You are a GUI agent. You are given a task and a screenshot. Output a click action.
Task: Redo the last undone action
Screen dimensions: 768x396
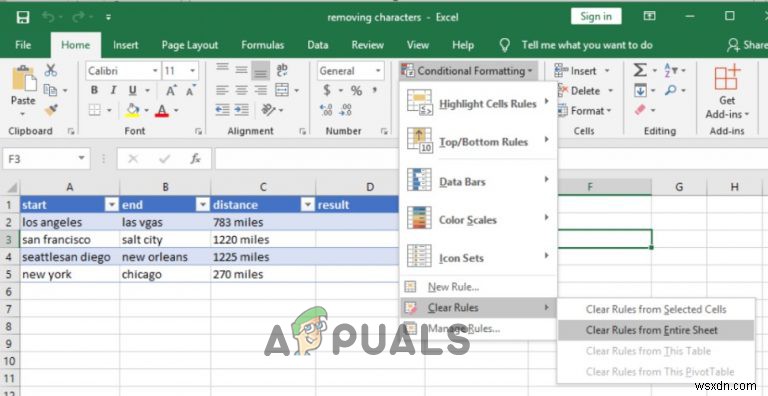[78, 18]
